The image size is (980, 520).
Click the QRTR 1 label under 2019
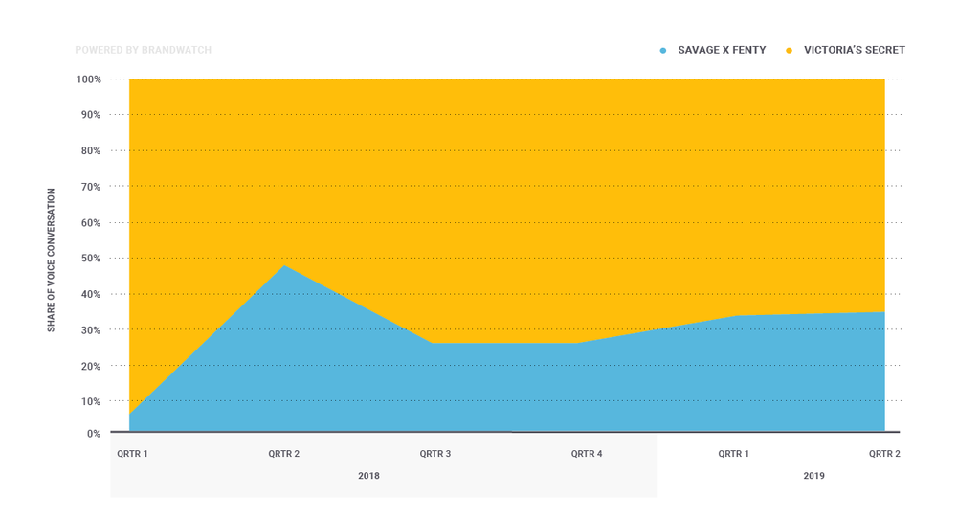[734, 454]
